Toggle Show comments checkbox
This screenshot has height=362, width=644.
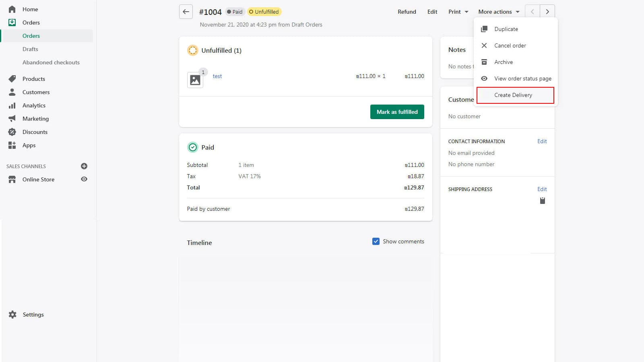[x=376, y=241]
